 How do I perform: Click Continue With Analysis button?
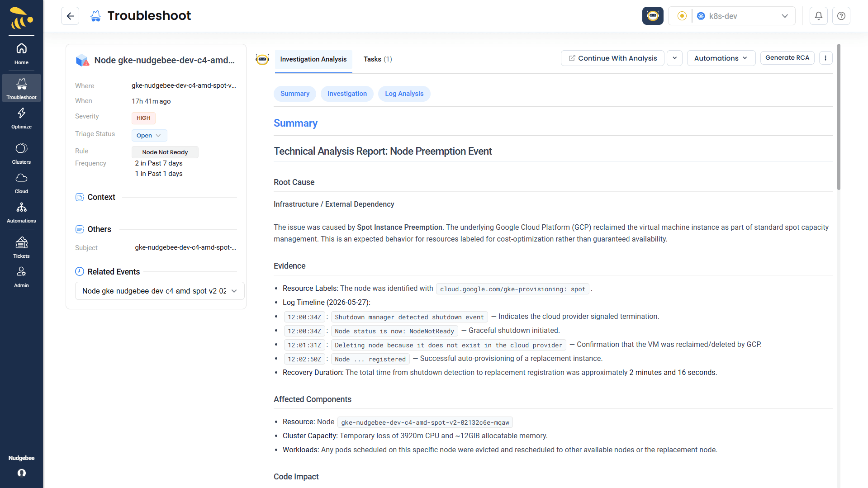point(612,58)
